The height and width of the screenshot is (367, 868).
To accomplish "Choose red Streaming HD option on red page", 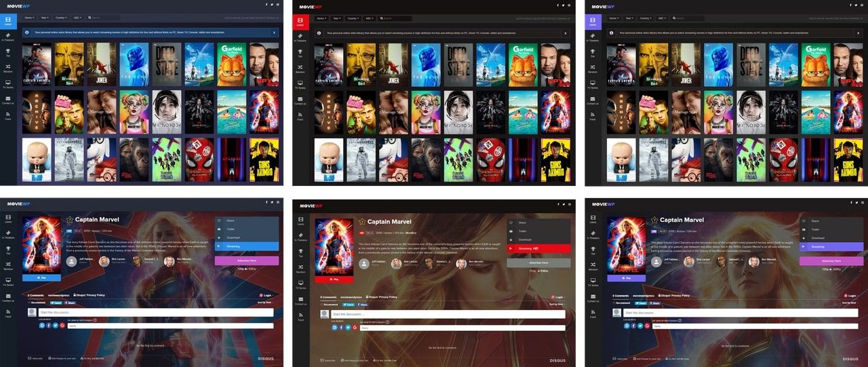I will pos(539,248).
